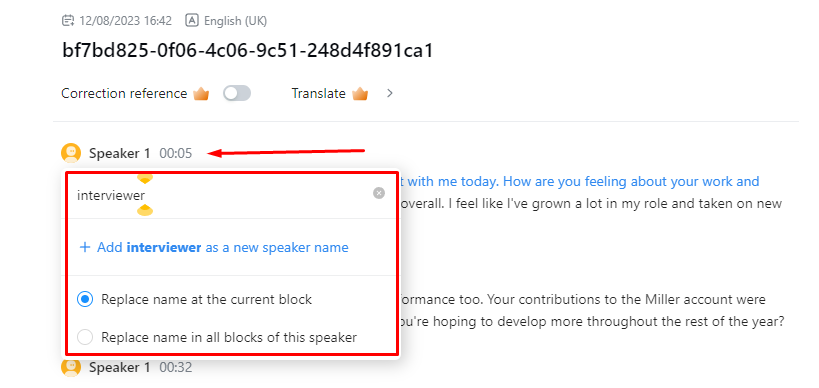Image resolution: width=819 pixels, height=388 pixels.
Task: Add interviewer as a new speaker name
Action: (214, 247)
